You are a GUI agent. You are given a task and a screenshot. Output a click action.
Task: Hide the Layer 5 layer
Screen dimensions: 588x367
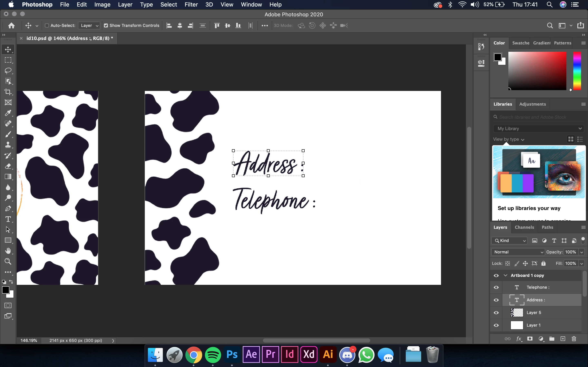click(496, 313)
